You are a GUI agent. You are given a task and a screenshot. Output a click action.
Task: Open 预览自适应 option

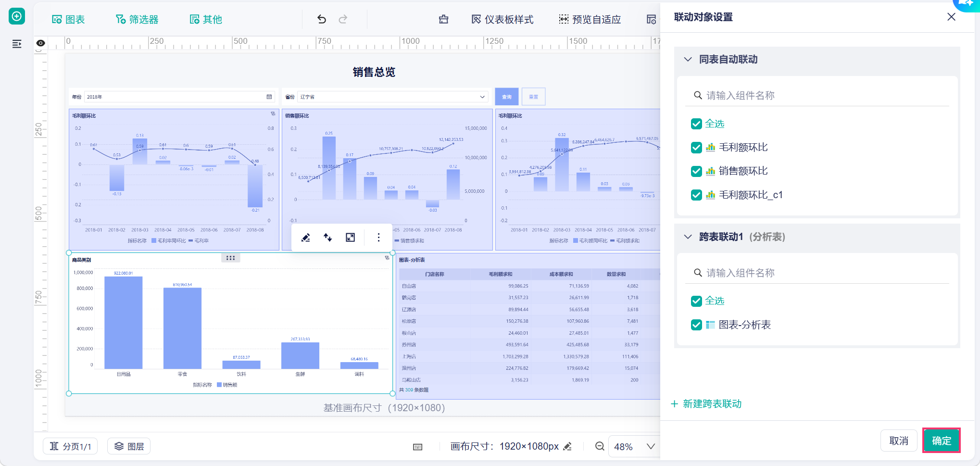coord(590,19)
